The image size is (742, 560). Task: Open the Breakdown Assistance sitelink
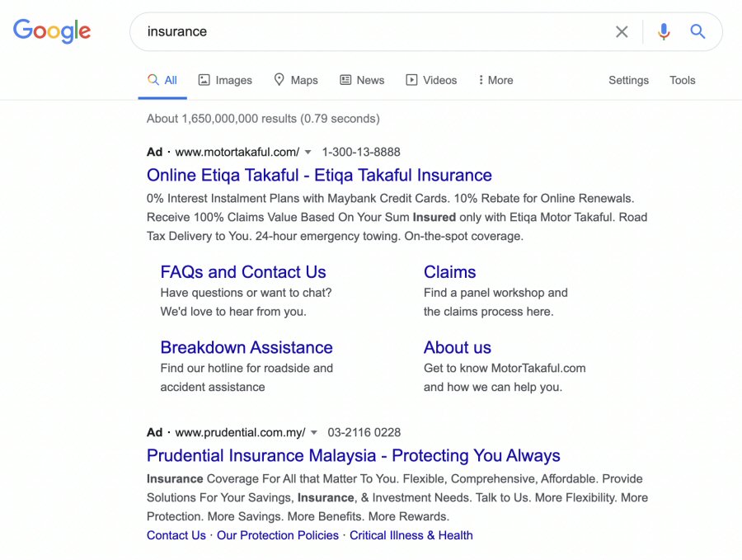(x=246, y=347)
